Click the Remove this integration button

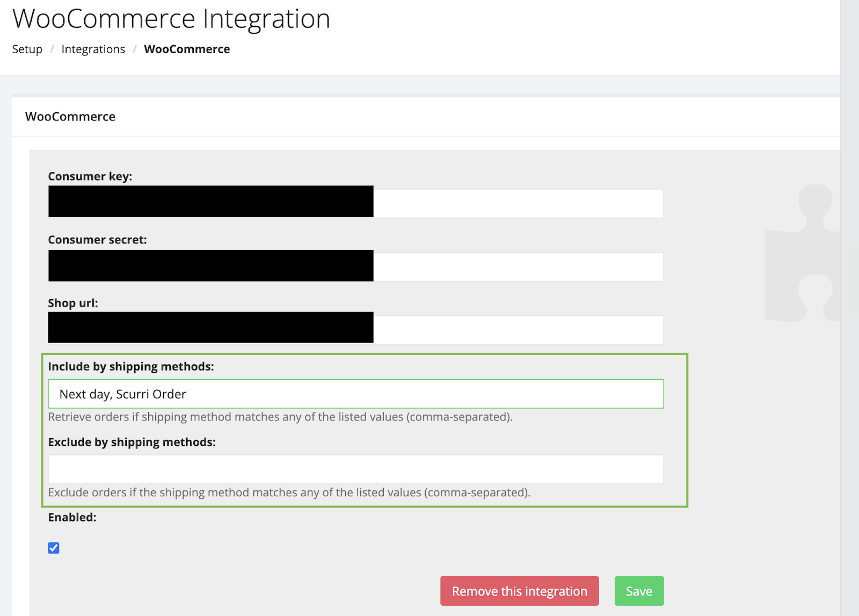pyautogui.click(x=519, y=591)
